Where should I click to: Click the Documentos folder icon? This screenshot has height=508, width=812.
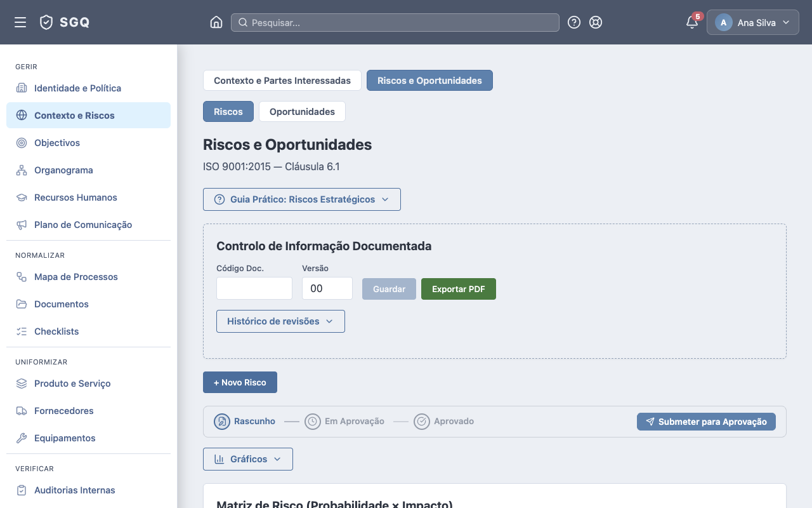22,304
